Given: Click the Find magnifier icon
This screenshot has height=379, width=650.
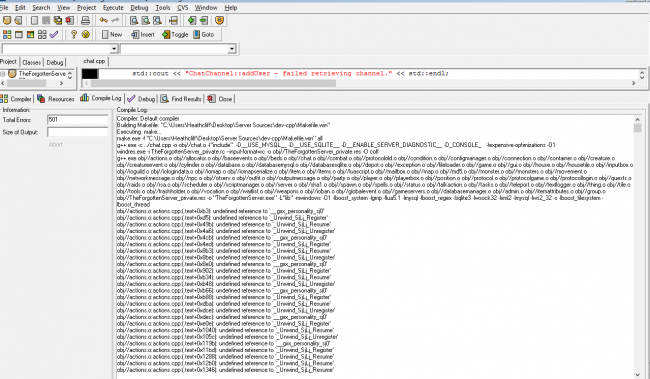Looking at the screenshot, I should pyautogui.click(x=134, y=20).
